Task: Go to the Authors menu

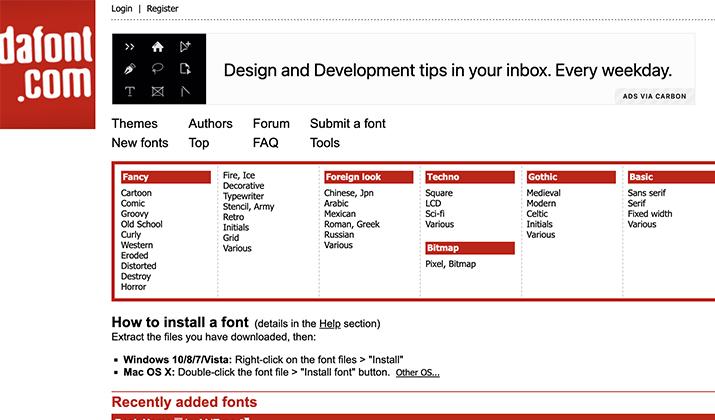Action: click(210, 124)
